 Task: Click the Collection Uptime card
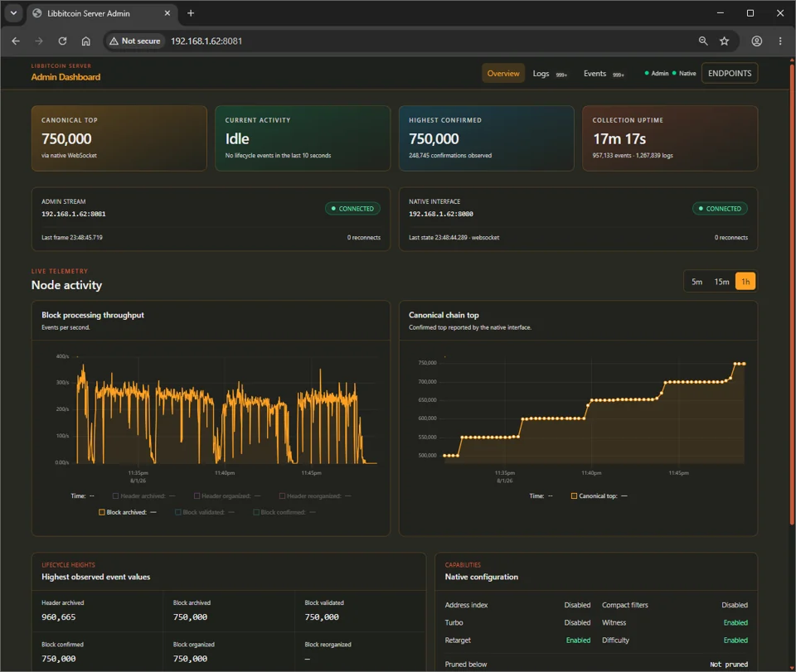click(x=670, y=138)
